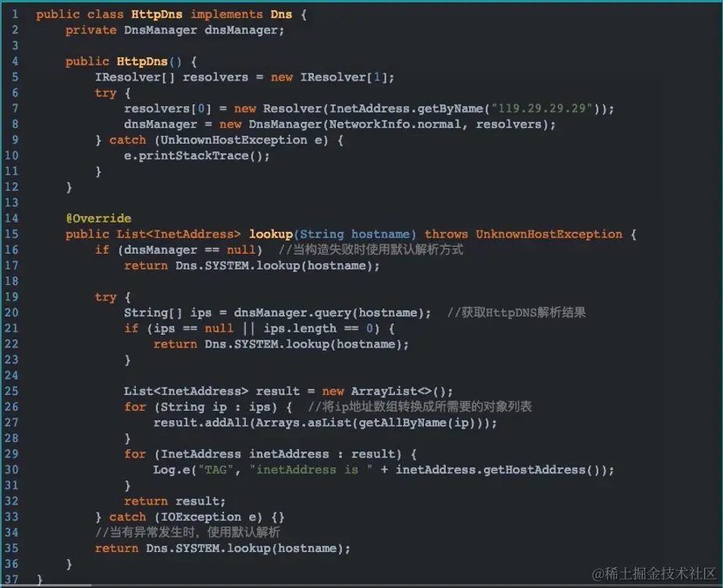Click 'private DnsManager dnsManager;' declaration

(175, 30)
